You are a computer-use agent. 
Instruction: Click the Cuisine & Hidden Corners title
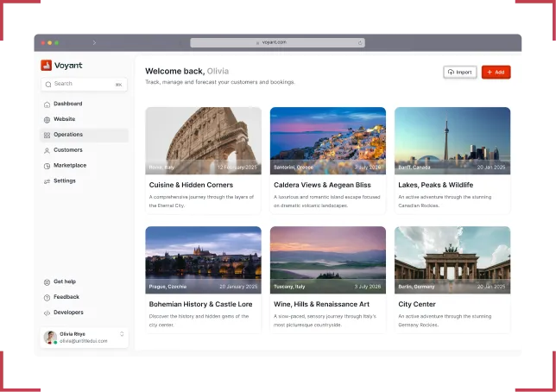191,185
